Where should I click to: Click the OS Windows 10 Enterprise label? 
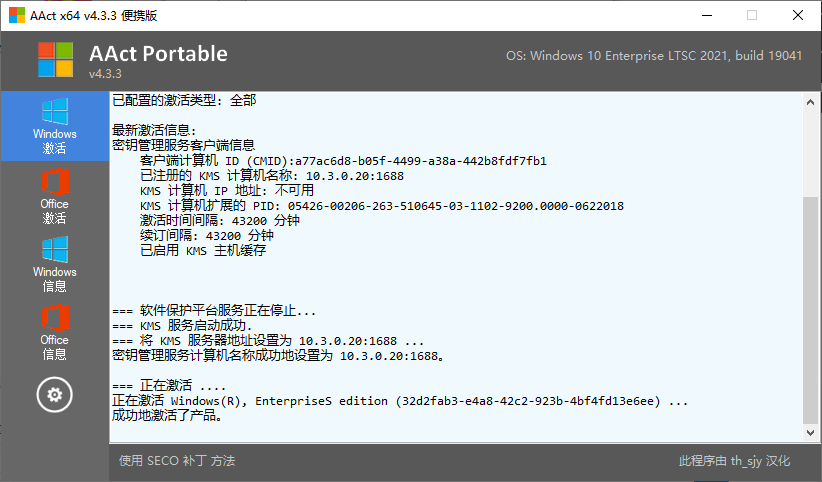pos(655,56)
